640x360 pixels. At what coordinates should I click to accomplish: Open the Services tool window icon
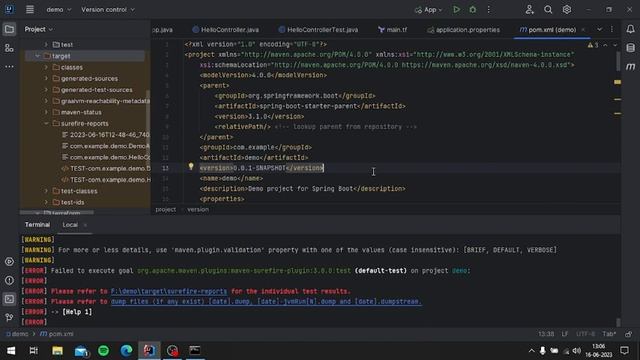tap(9, 262)
